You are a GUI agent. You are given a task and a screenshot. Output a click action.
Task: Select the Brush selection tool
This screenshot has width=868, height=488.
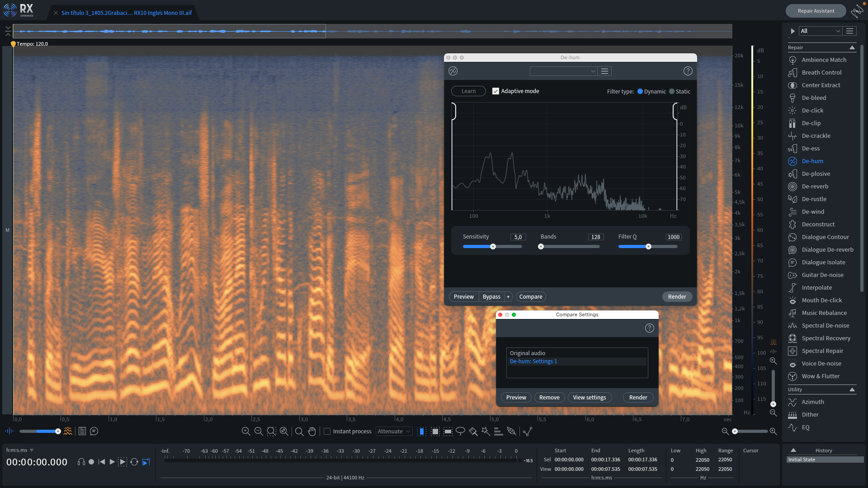point(473,432)
